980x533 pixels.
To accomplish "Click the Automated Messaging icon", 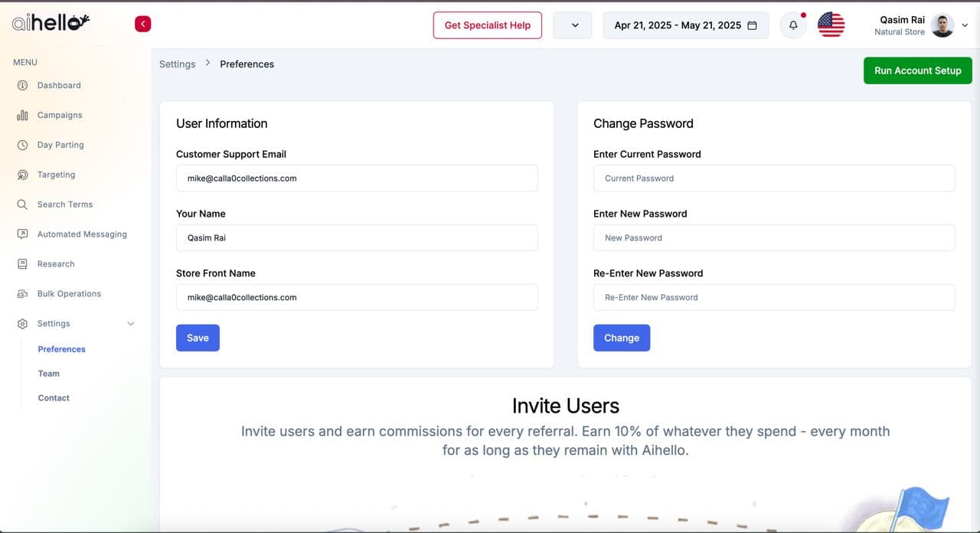I will [22, 234].
